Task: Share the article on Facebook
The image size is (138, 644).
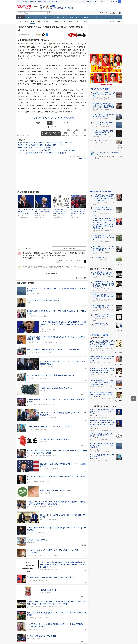Action: coord(47,35)
